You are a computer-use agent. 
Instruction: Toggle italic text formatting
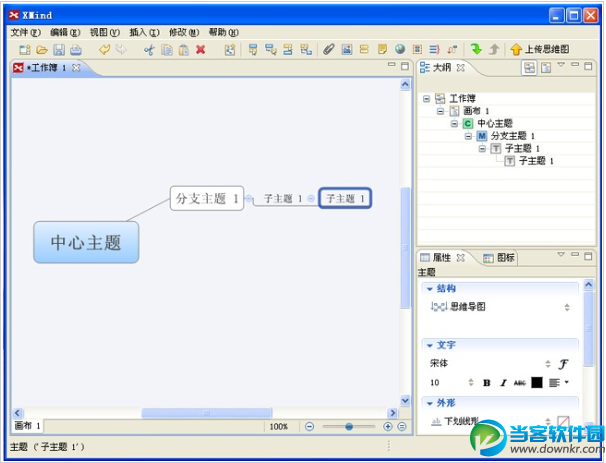[503, 383]
